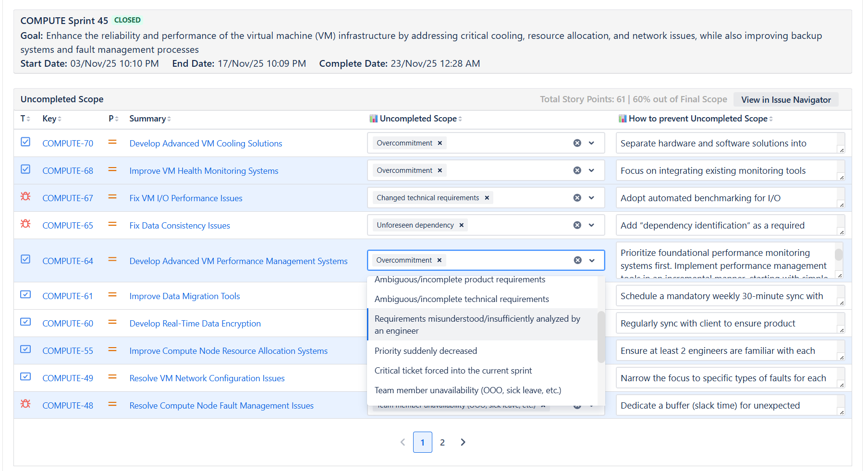868x471 pixels.
Task: Click View in Issue Navigator button
Action: 785,100
